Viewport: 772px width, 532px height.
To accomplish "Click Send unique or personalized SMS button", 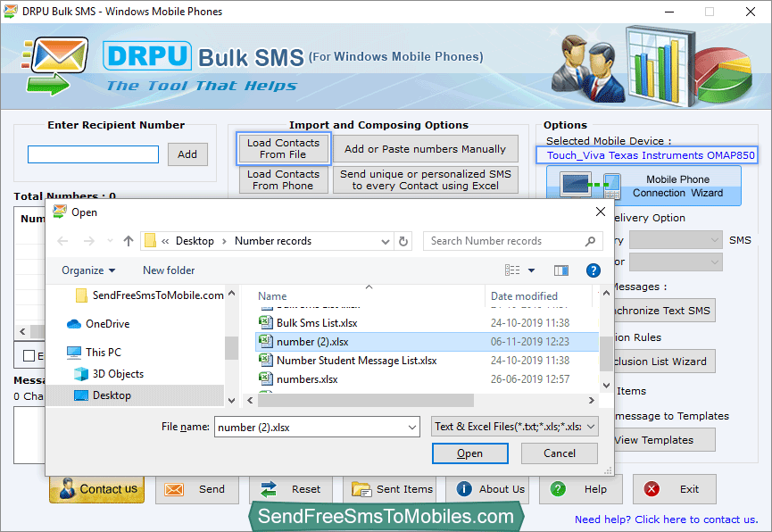I will pyautogui.click(x=426, y=179).
